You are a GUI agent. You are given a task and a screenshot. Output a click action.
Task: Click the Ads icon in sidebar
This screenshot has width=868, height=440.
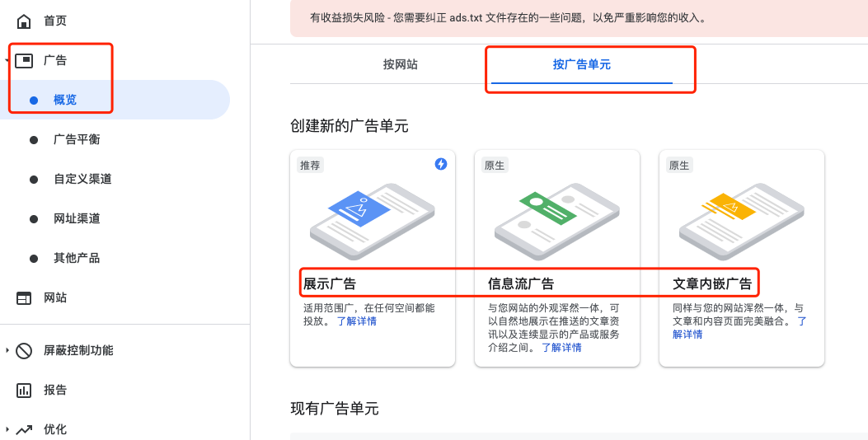24,60
